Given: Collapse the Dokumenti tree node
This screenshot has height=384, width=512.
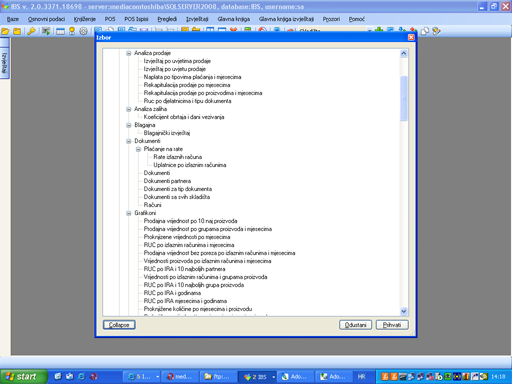Looking at the screenshot, I should tap(129, 141).
